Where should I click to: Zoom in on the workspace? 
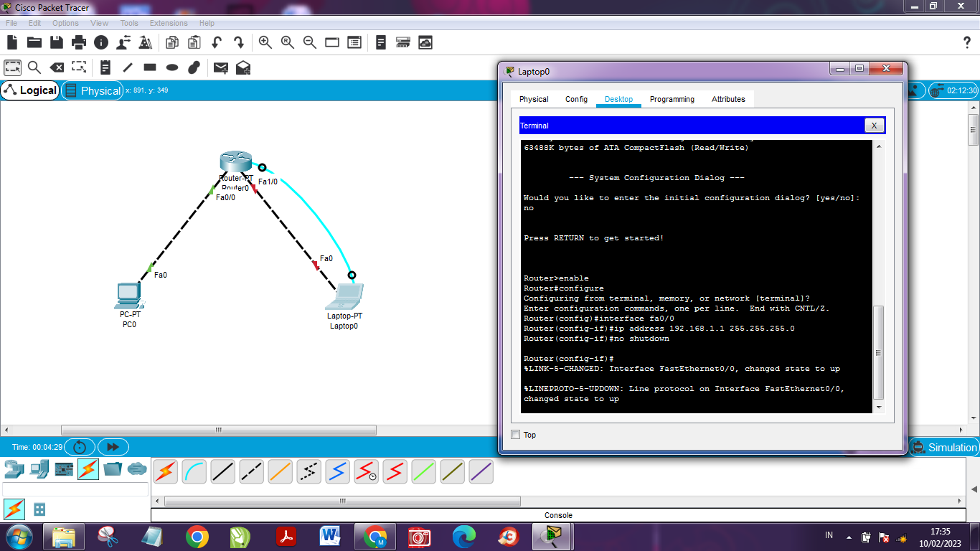coord(265,42)
